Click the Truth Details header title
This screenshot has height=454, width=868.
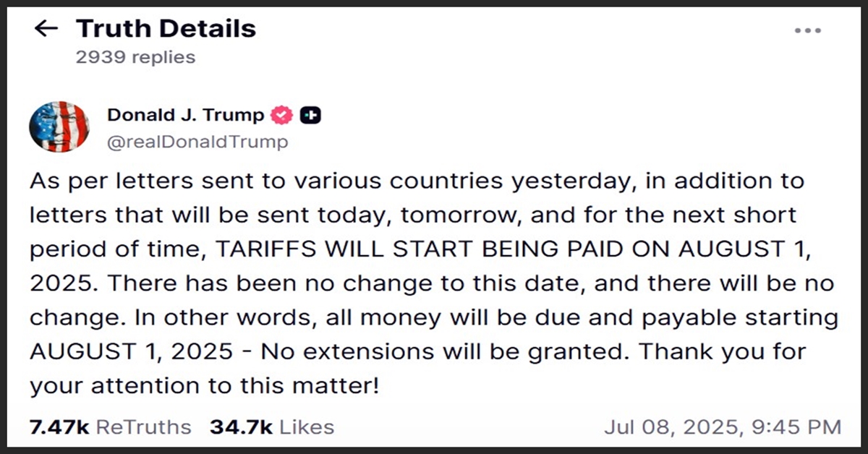pos(166,29)
